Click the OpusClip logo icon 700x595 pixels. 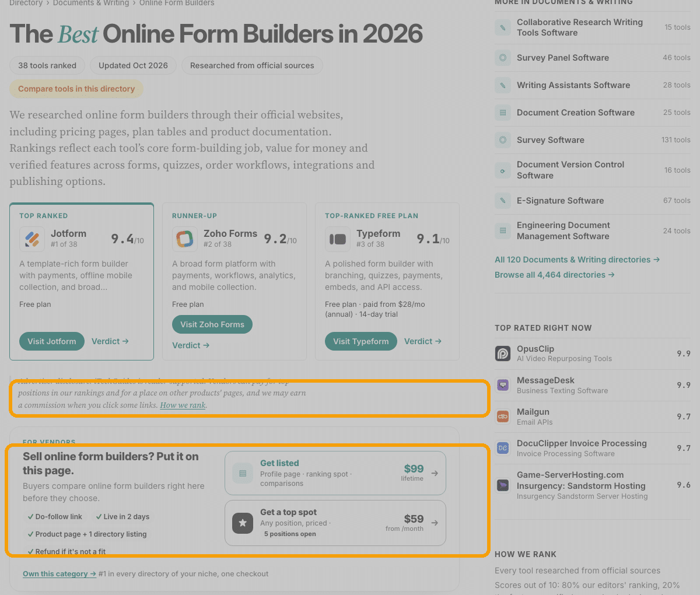pyautogui.click(x=503, y=353)
